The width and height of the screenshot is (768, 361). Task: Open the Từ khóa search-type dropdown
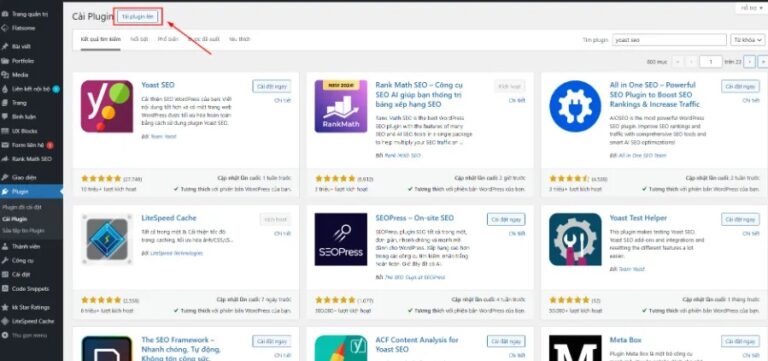point(747,40)
